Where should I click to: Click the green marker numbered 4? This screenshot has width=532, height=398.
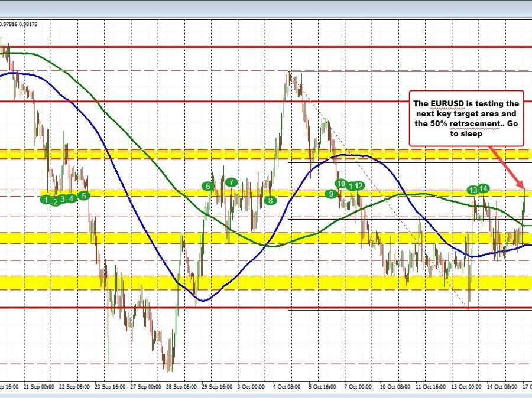(x=72, y=198)
